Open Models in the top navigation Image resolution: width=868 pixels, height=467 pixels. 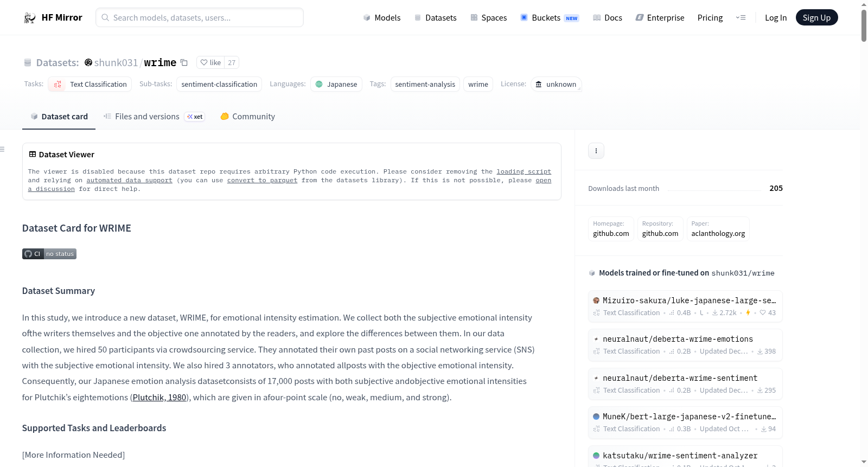[382, 17]
